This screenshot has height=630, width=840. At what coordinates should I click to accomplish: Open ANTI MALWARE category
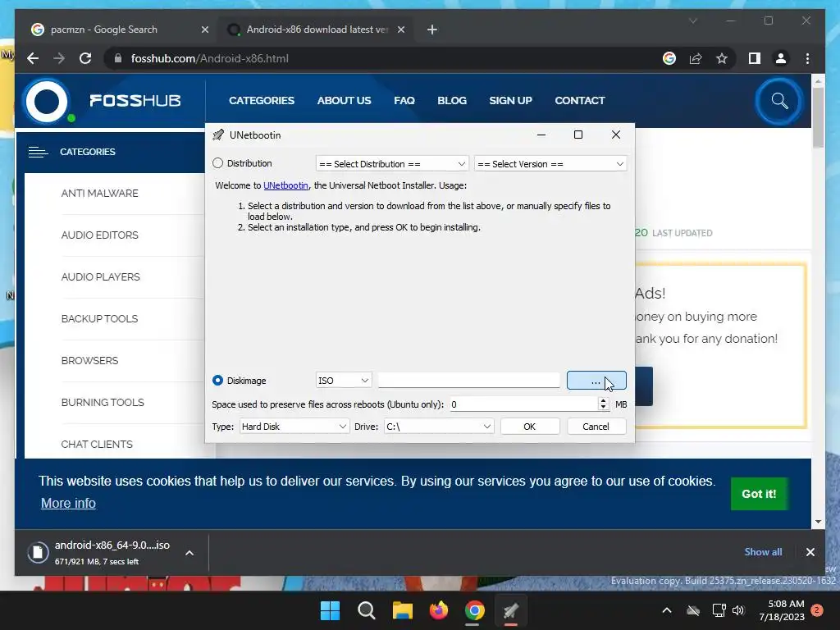[x=99, y=194]
